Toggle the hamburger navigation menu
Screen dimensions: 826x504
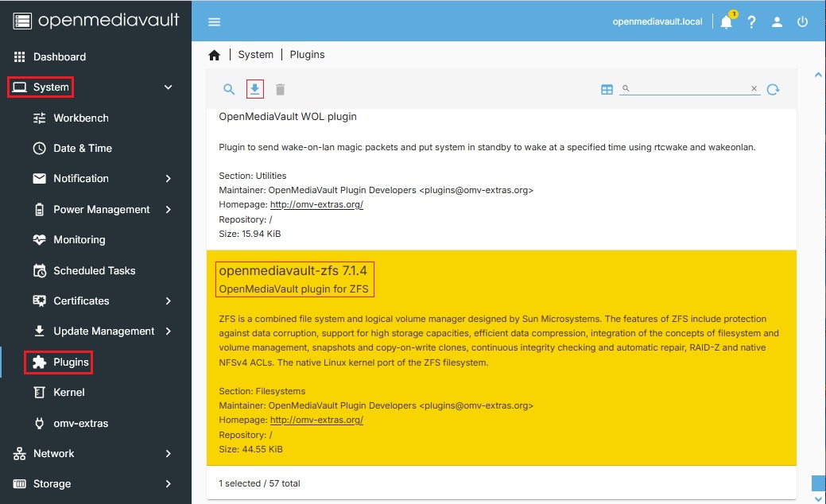pos(214,22)
